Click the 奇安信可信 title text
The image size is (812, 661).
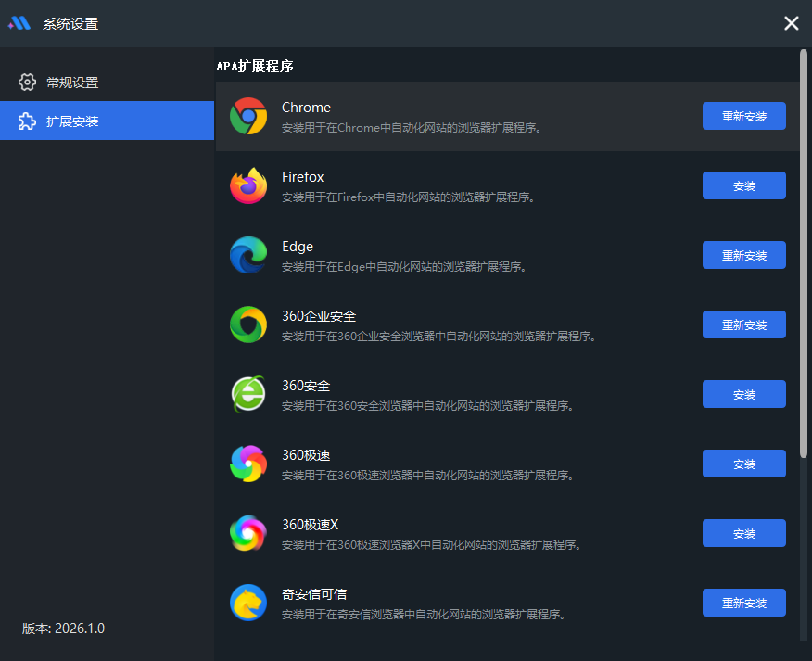pyautogui.click(x=314, y=594)
